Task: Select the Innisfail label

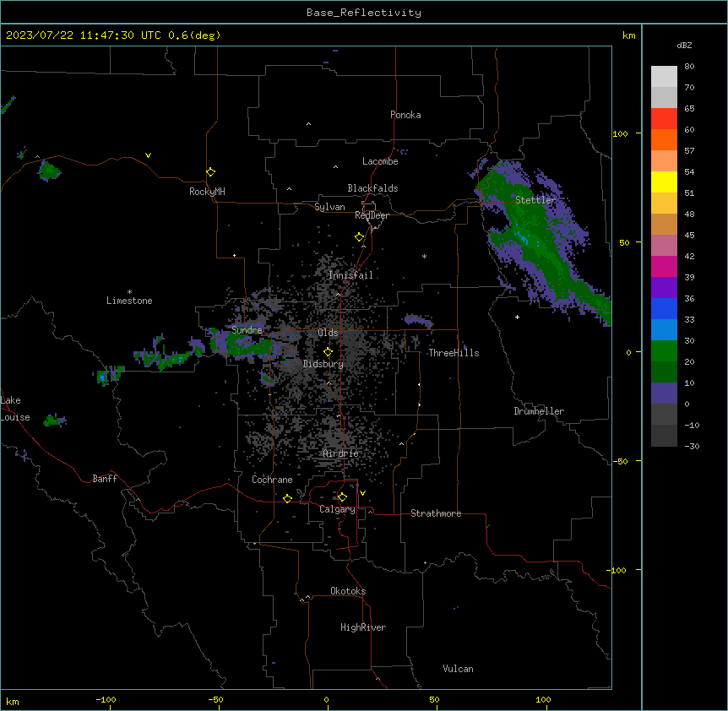Action: pos(350,275)
